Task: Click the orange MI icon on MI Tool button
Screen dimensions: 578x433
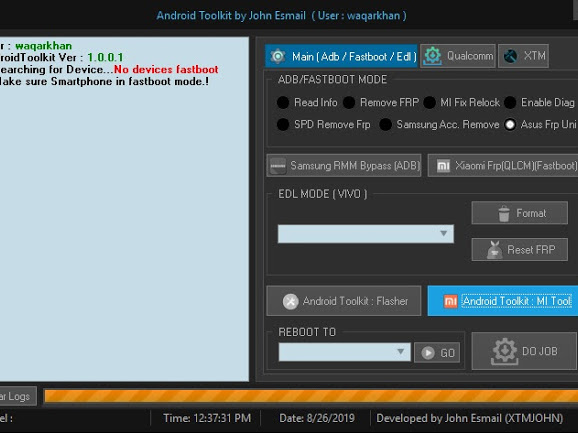Action: coord(450,301)
